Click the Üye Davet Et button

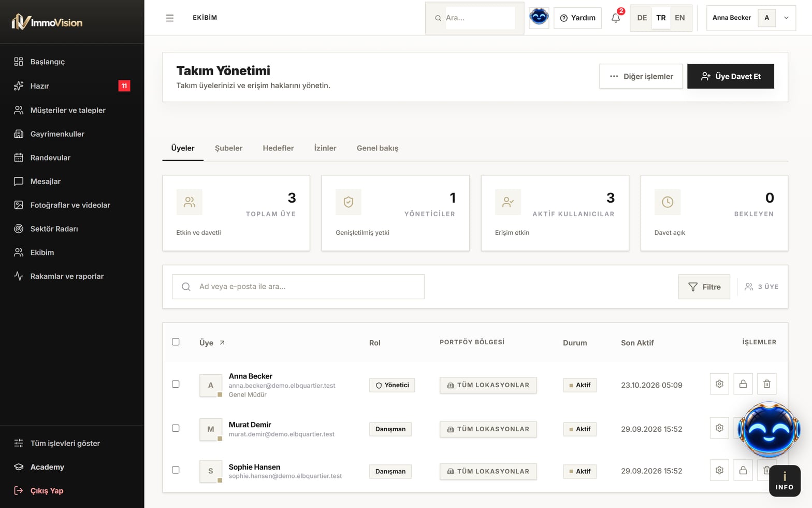pos(731,76)
